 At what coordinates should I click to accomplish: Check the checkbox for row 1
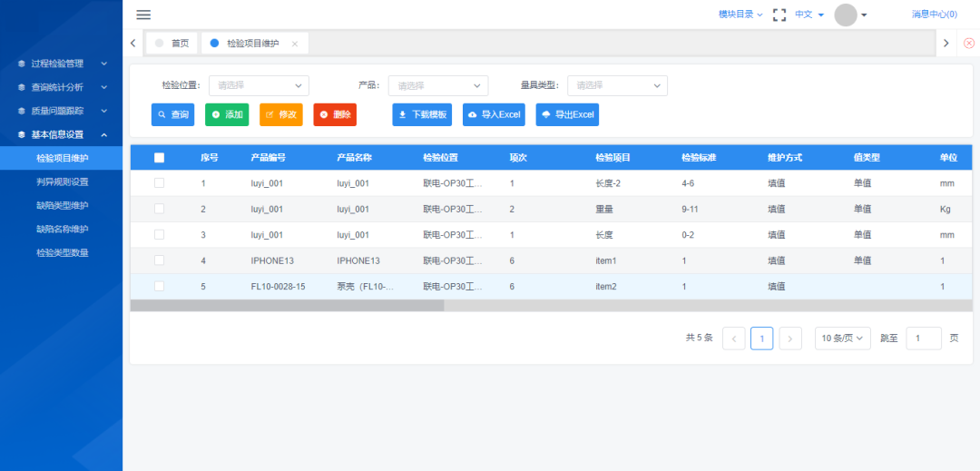(x=160, y=183)
